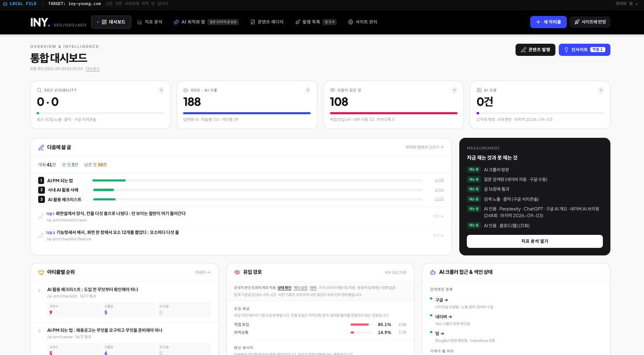Screen dimensions: 644x355
Task: Click the INY logo
Action: [x=40, y=22]
